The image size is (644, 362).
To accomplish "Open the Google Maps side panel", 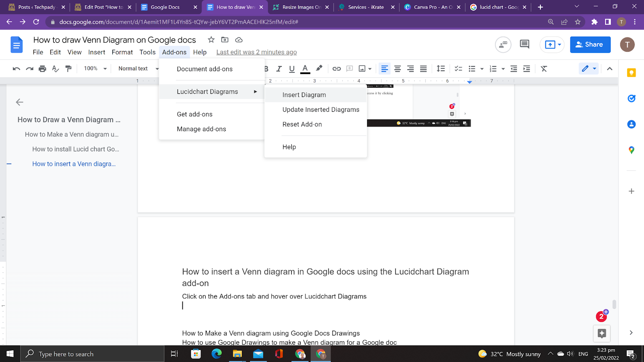I will 632,150.
